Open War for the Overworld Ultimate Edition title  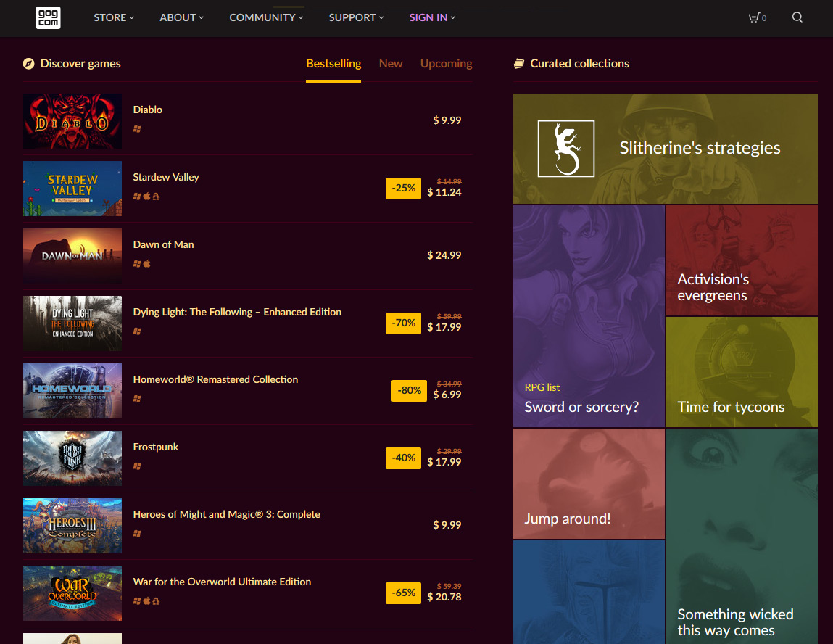tap(222, 582)
